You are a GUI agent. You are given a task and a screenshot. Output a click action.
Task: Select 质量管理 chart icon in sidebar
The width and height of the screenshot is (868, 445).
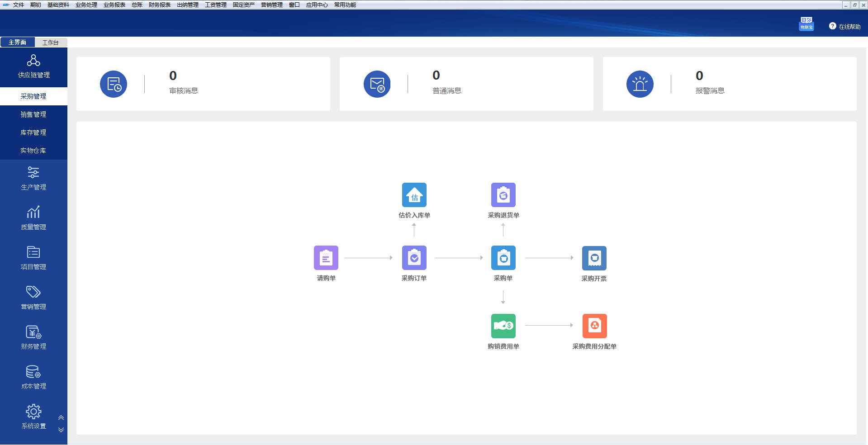point(33,218)
